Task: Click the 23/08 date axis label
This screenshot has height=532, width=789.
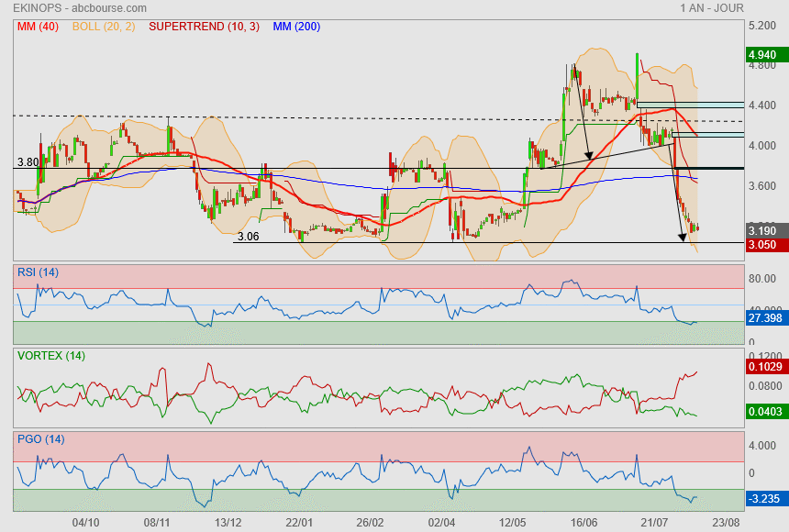Action: [x=726, y=523]
